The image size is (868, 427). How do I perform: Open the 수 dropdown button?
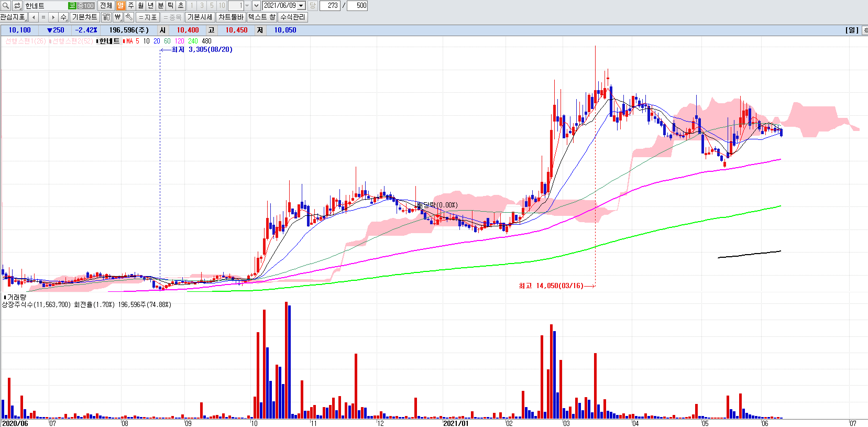[x=63, y=17]
